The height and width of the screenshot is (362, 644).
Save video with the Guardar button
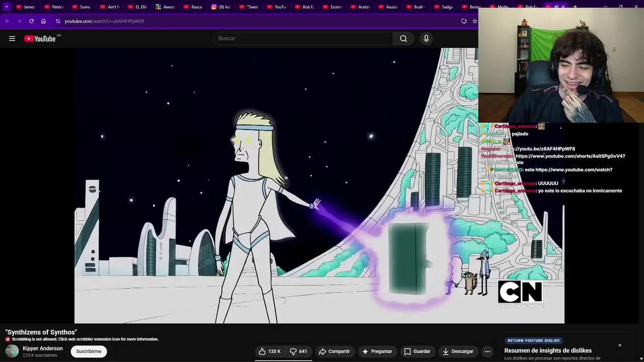[417, 351]
